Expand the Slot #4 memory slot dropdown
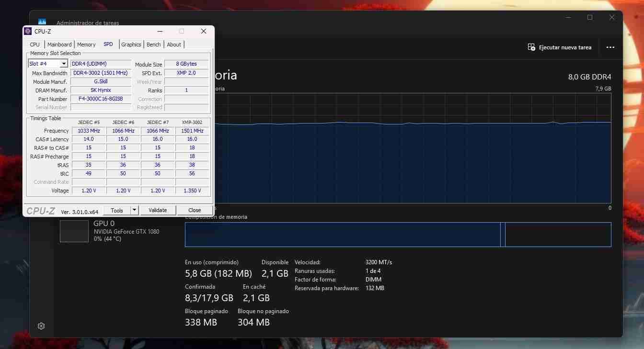This screenshot has width=644, height=349. pyautogui.click(x=64, y=64)
